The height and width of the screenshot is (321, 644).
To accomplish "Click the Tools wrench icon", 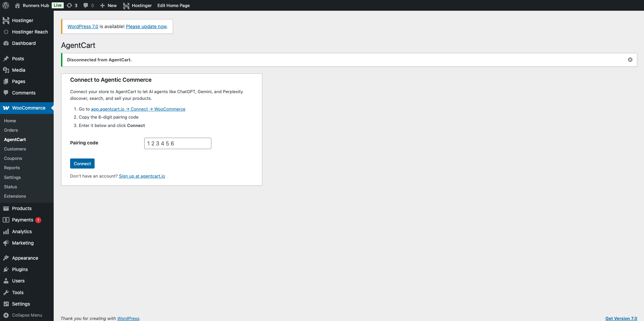I will pos(6,293).
